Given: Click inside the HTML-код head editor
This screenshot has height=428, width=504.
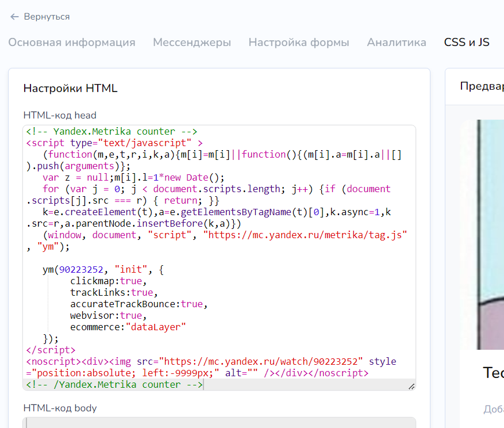Looking at the screenshot, I should [219, 258].
